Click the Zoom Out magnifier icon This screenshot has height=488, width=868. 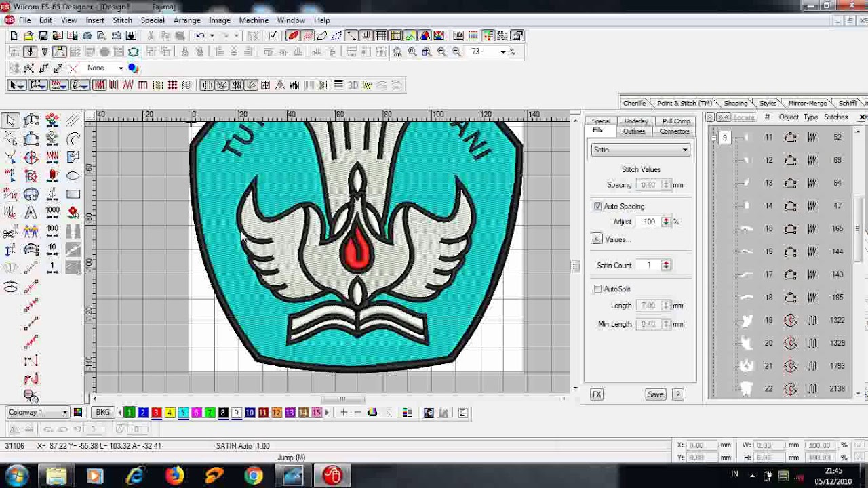(456, 52)
